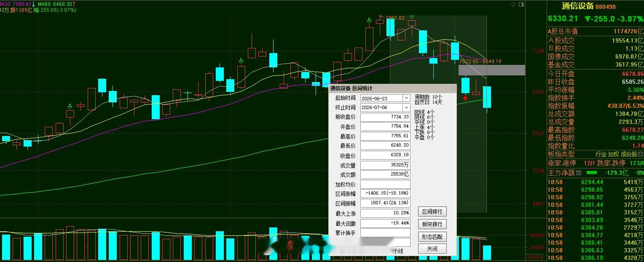Click the 周期数 10个 statistic in the dialog
The height and width of the screenshot is (262, 644).
click(428, 97)
